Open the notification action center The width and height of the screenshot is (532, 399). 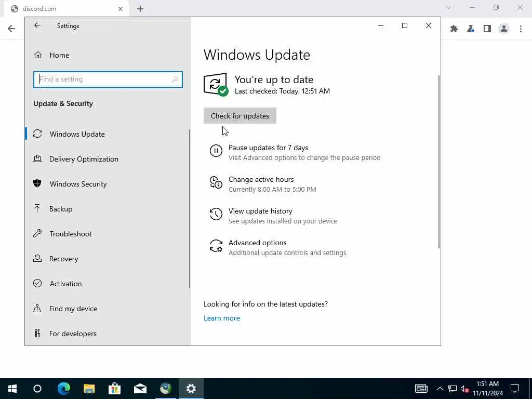point(515,389)
